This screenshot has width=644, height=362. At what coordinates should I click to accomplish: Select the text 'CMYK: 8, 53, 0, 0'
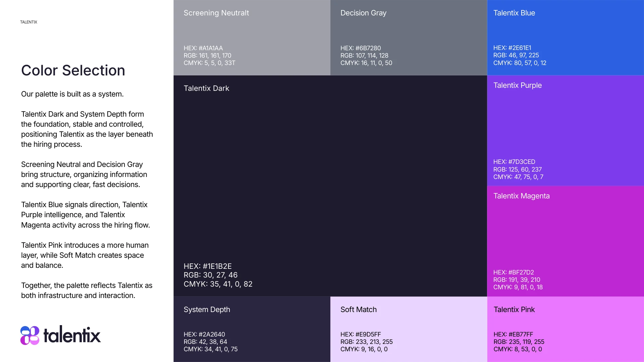tap(518, 349)
